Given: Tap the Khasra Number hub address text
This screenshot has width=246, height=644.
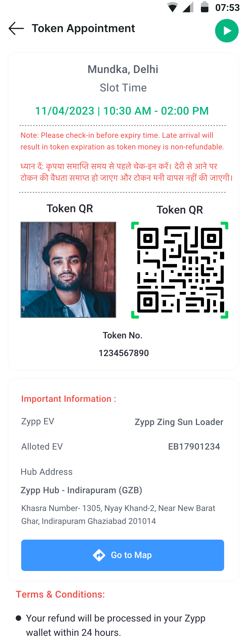Looking at the screenshot, I should point(118,515).
